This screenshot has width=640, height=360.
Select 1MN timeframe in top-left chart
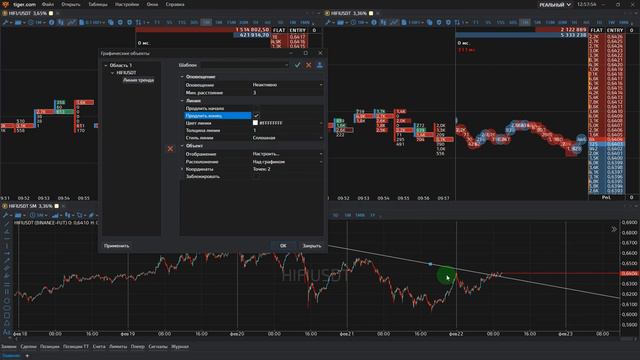click(305, 22)
